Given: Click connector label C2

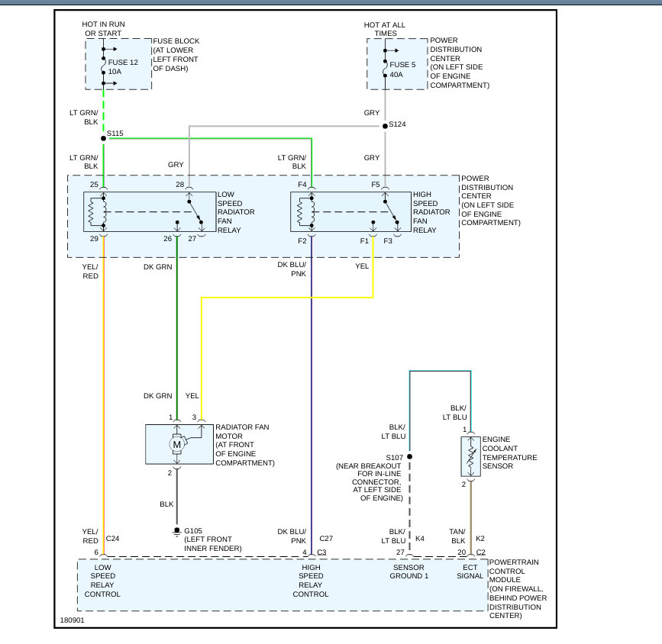Looking at the screenshot, I should [x=481, y=552].
